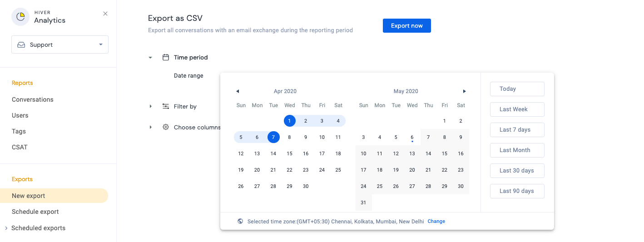Select May 5 in the calendar
This screenshot has height=242, width=644.
[x=396, y=137]
